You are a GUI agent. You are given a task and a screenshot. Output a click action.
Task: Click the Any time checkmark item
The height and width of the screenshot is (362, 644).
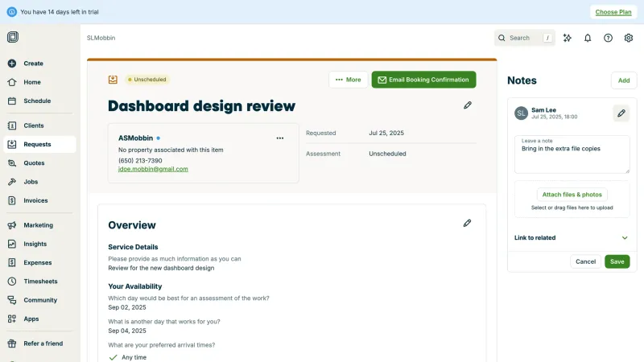[128, 357]
